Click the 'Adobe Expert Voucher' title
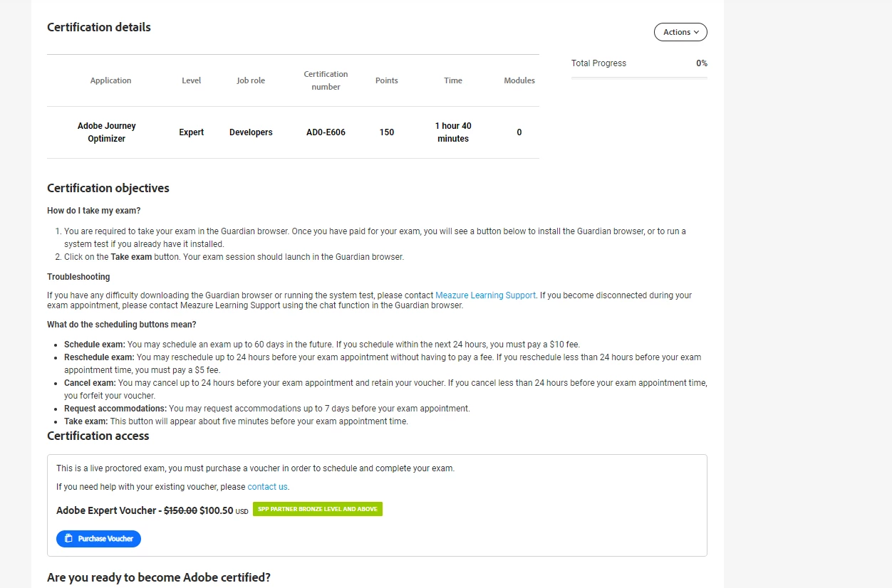The height and width of the screenshot is (588, 892). click(x=106, y=510)
